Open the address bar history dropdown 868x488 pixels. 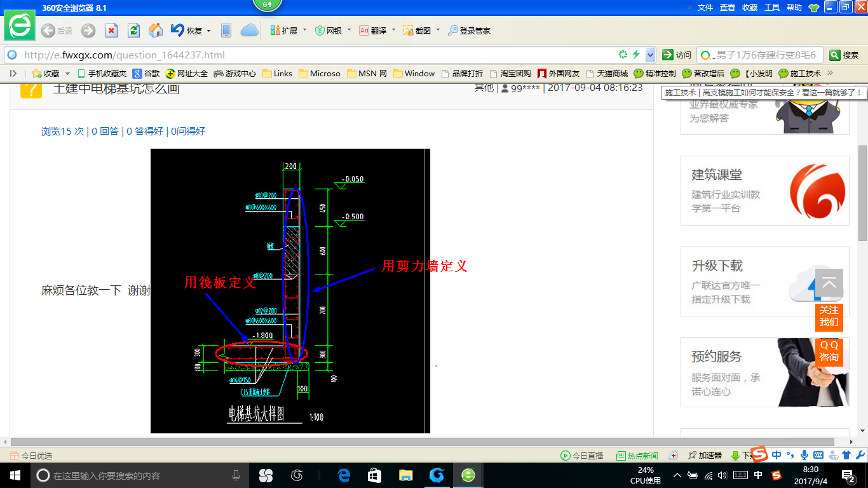[x=650, y=55]
